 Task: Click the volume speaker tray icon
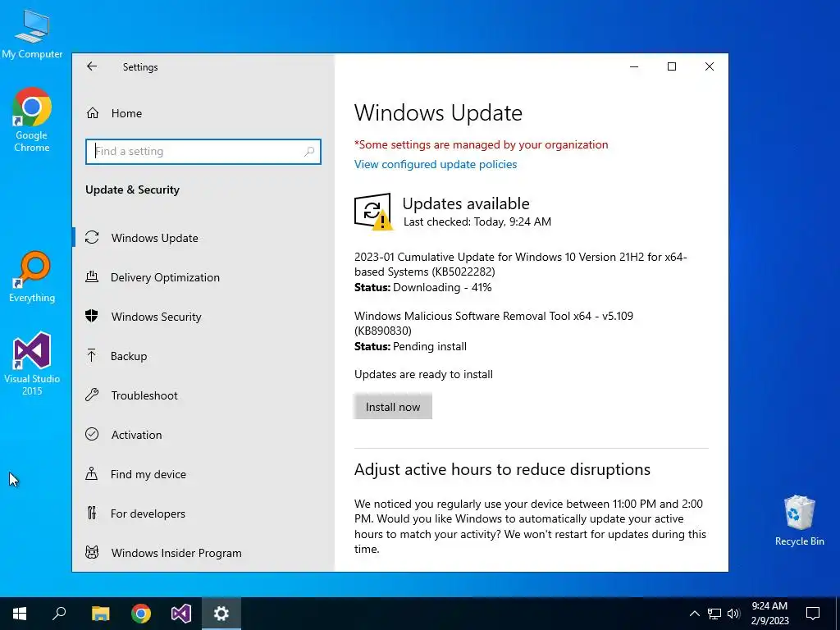coord(733,614)
